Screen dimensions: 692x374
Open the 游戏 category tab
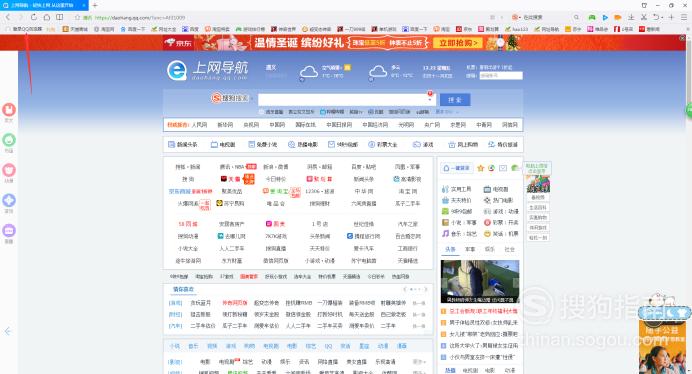point(423,144)
